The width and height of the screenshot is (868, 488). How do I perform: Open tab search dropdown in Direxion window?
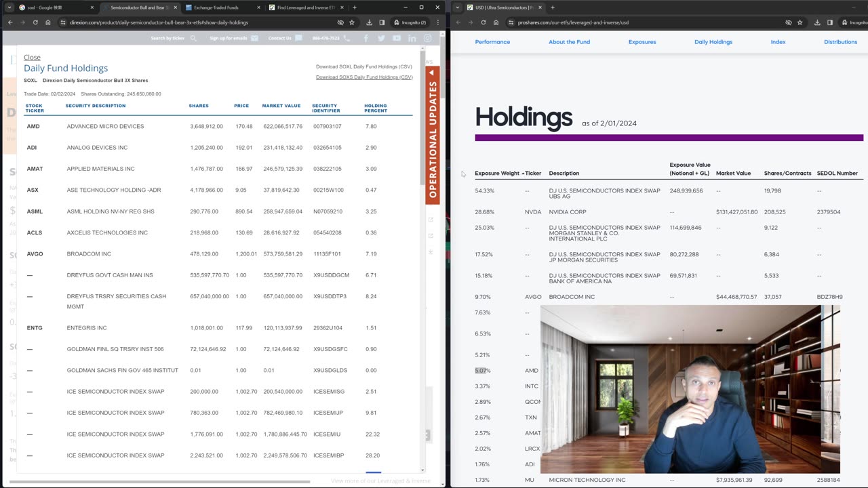click(x=9, y=7)
